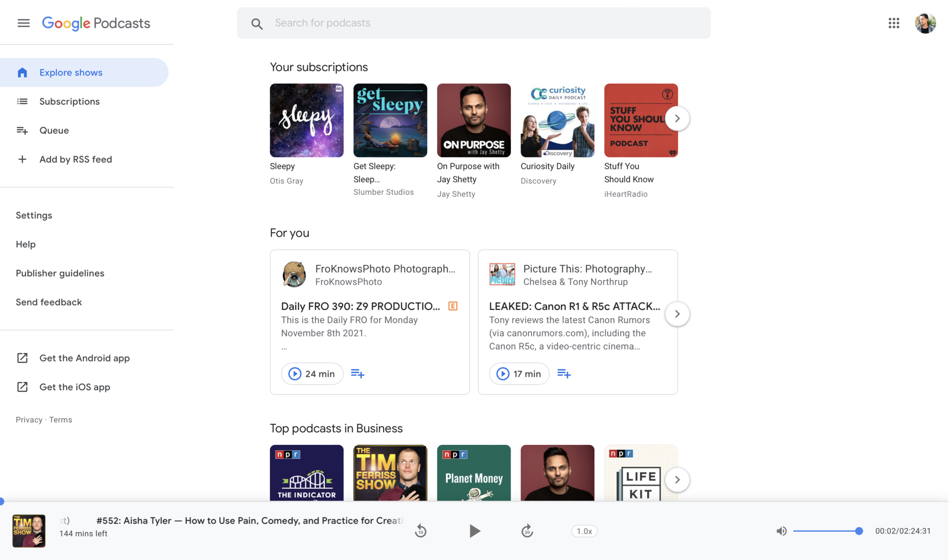This screenshot has height=560, width=948.
Task: Open the account profile avatar
Action: [925, 23]
